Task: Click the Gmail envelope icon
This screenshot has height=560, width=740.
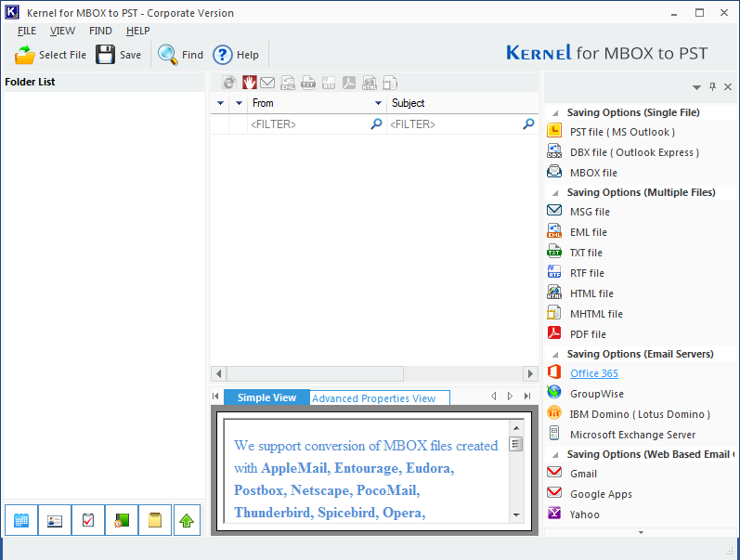Action: click(554, 472)
